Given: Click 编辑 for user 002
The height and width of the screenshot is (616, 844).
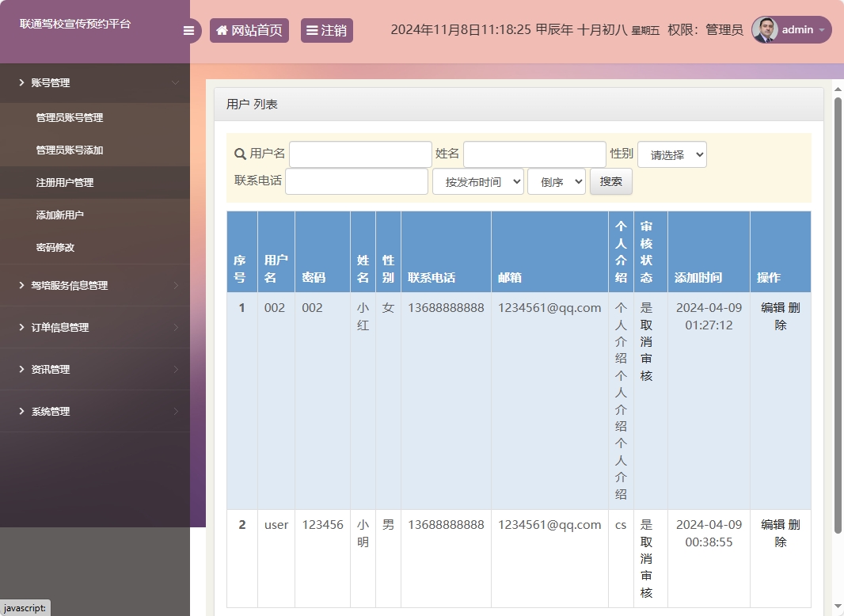Looking at the screenshot, I should pos(774,307).
